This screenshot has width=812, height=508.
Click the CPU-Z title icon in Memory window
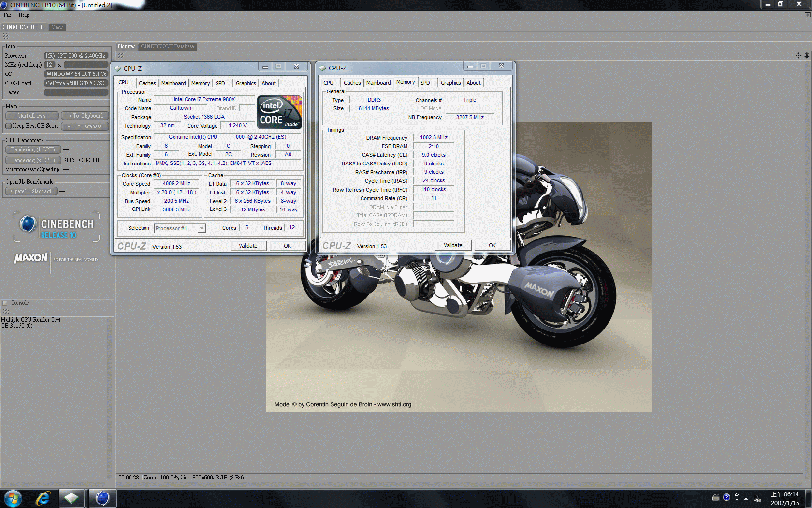click(322, 68)
